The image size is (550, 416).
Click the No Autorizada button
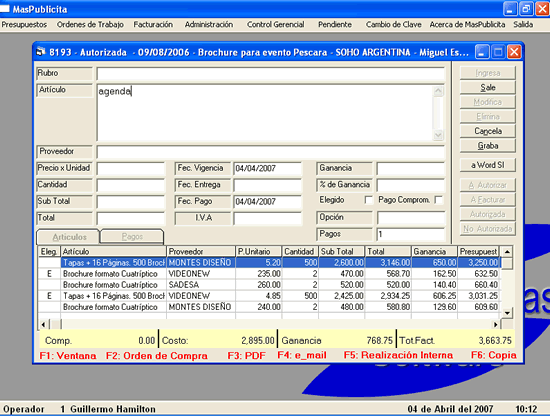488,229
